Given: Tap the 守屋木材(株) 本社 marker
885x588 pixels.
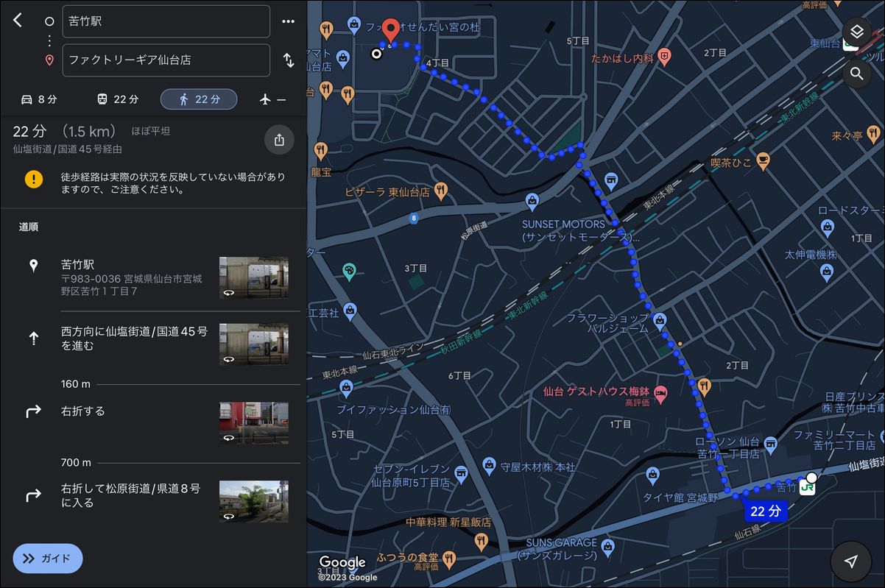Looking at the screenshot, I should (x=488, y=465).
